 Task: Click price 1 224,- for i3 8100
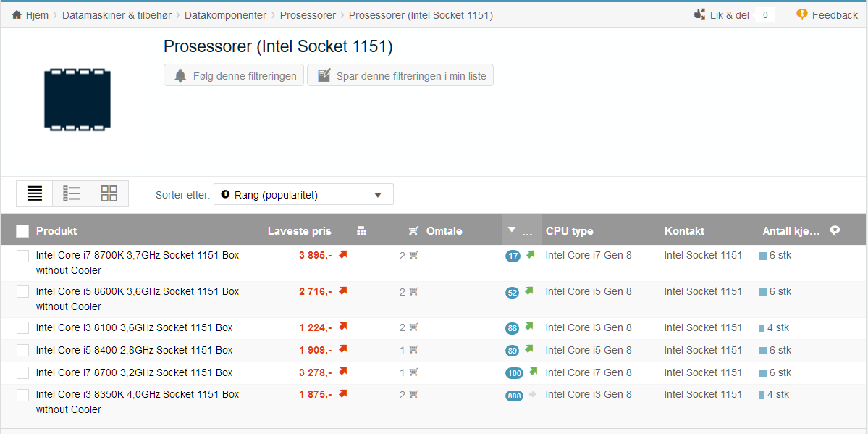coord(316,328)
